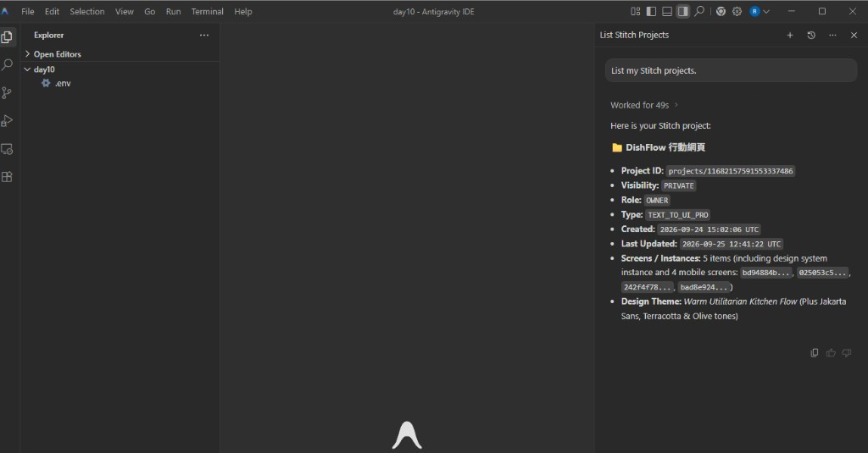Copy the agent response
This screenshot has width=868, height=453.
tap(815, 353)
